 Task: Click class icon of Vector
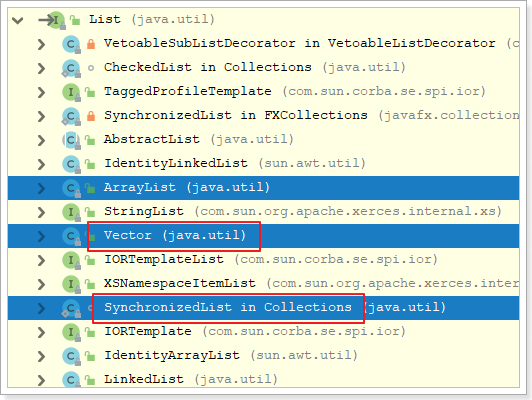click(x=71, y=236)
